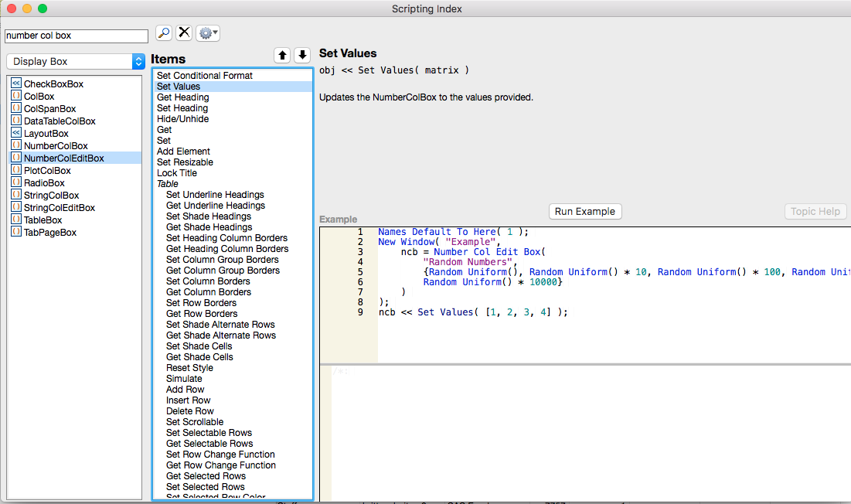This screenshot has height=504, width=851.
Task: Select the CheckBoxBox icon in list
Action: 15,83
